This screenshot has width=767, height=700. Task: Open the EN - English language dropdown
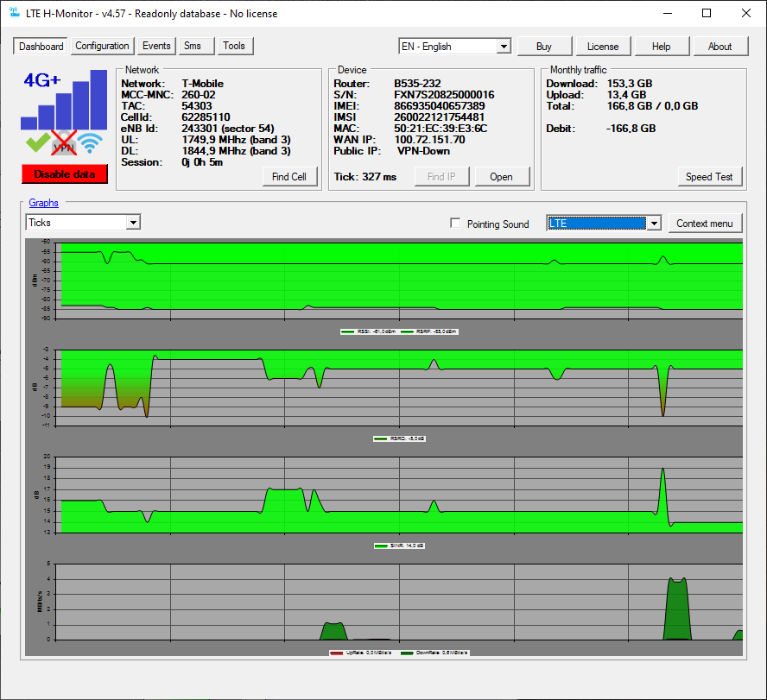454,47
